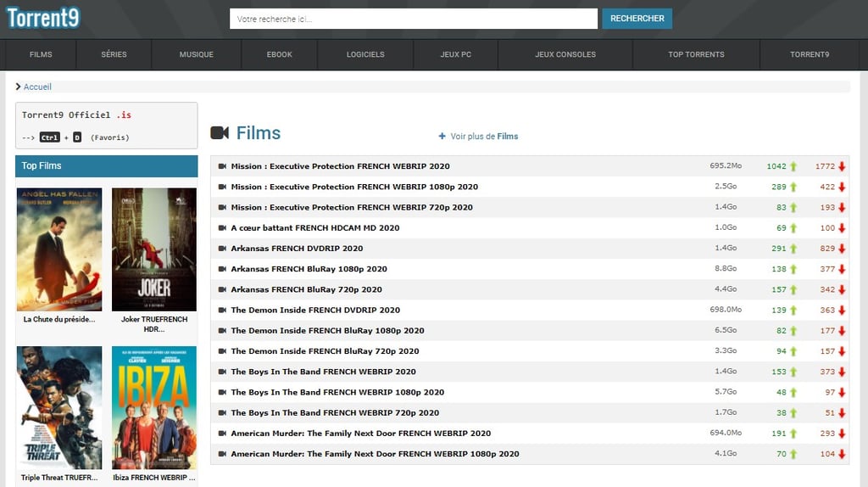Open The Demon Inside FRENCH BluRay 720p 2020
Viewport: 868px width, 487px height.
click(325, 350)
